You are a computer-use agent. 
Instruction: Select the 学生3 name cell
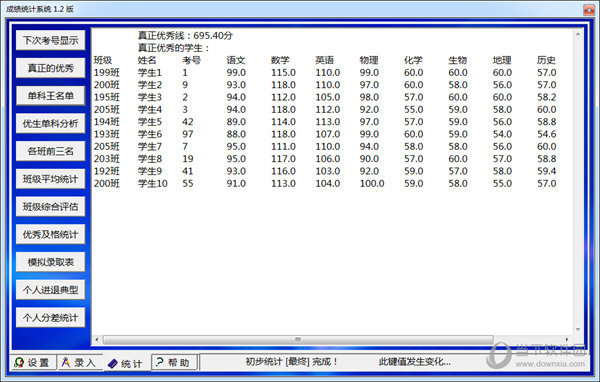(150, 97)
